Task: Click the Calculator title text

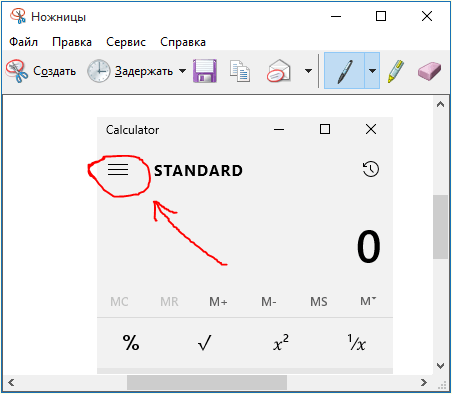Action: (132, 130)
